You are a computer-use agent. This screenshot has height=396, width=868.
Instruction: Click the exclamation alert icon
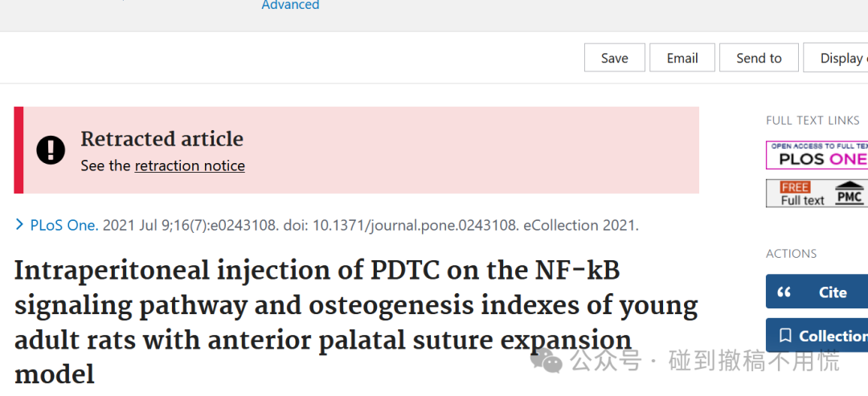pos(51,150)
